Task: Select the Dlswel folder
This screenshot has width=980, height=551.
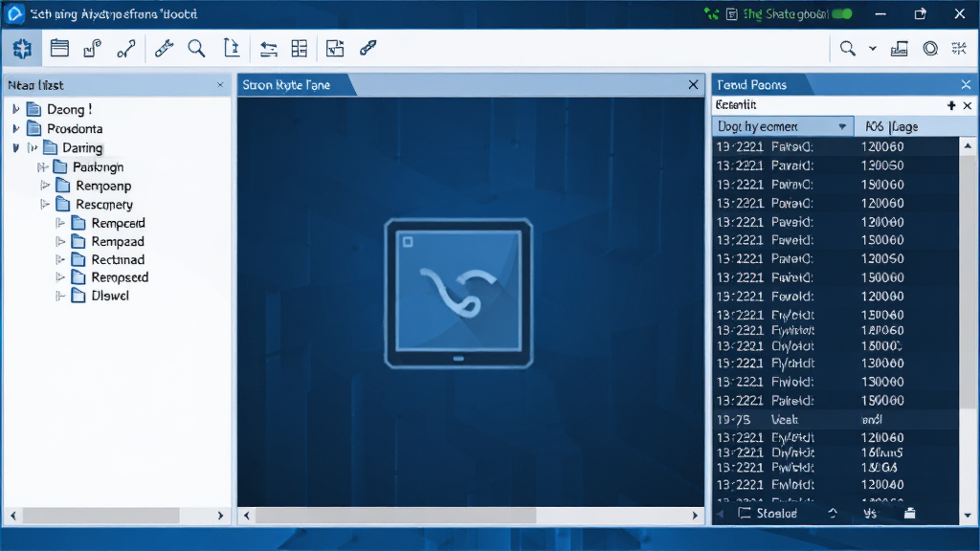Action: 100,296
